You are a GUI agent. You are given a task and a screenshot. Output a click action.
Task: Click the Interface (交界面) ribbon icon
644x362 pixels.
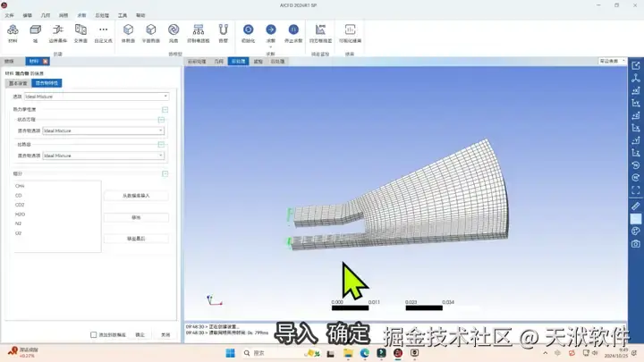click(x=80, y=30)
